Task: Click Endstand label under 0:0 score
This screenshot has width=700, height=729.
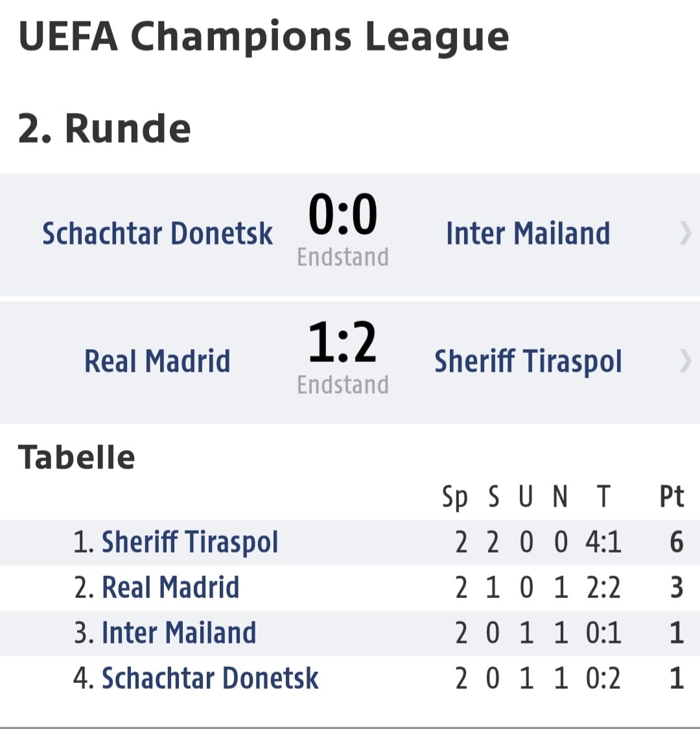Action: [343, 257]
